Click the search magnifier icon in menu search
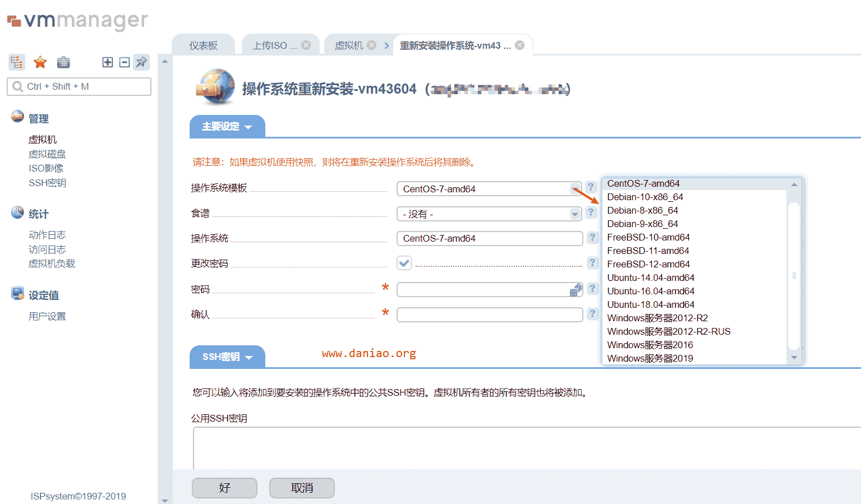Viewport: 861px width, 504px height. (17, 86)
